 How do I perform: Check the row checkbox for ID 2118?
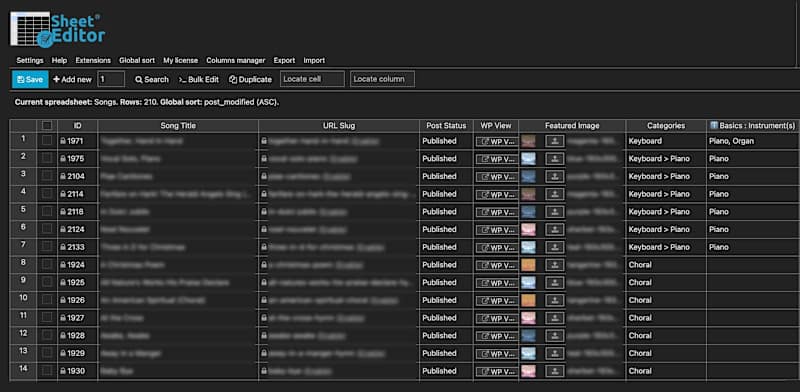pyautogui.click(x=47, y=211)
